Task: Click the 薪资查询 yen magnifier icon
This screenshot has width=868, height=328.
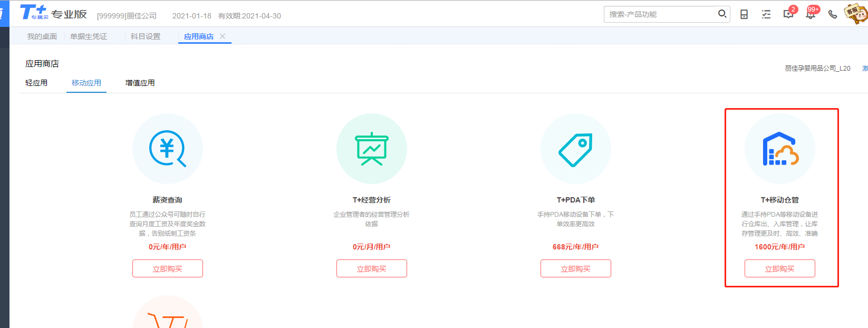Action: [168, 149]
